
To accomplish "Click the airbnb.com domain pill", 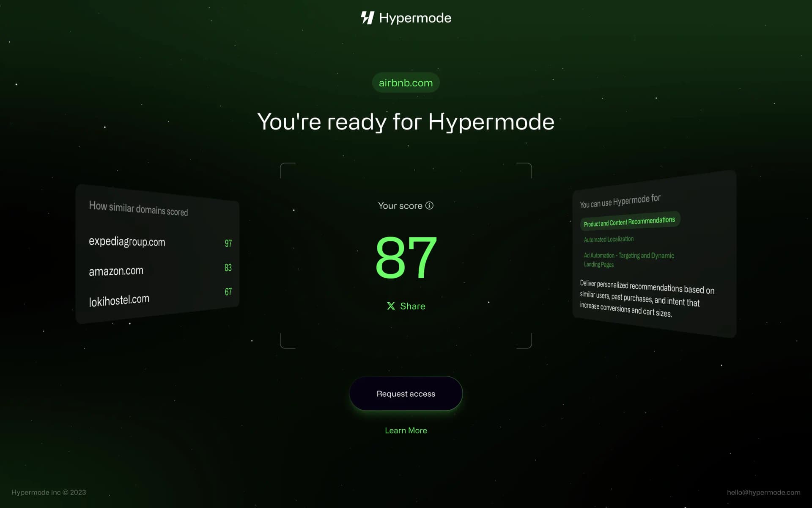I will (406, 83).
